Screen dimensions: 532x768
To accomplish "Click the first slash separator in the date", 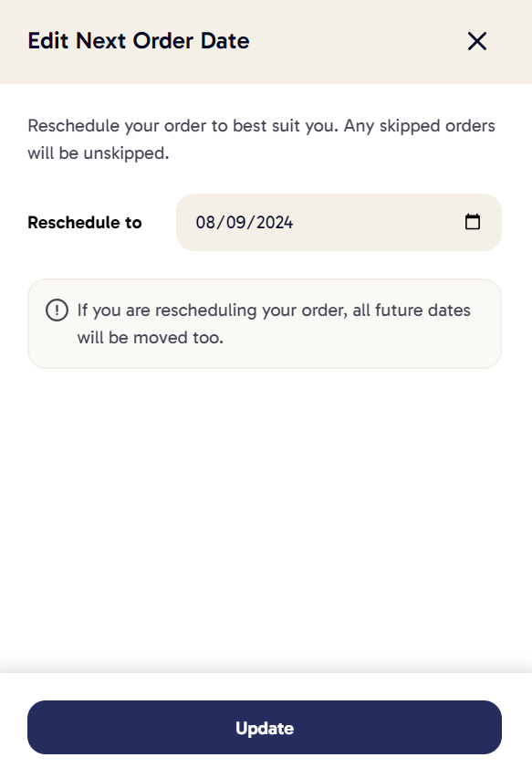I will 221,223.
